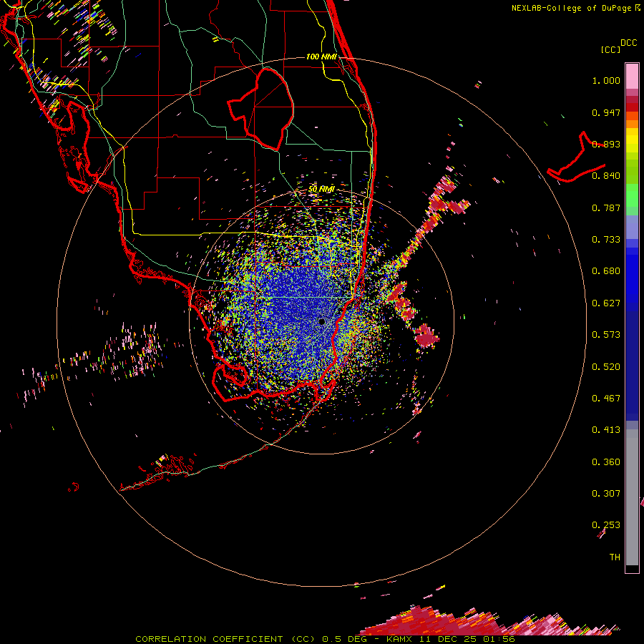Click the 0.413 scale value
Screen dimensions: 644x644
pos(606,430)
